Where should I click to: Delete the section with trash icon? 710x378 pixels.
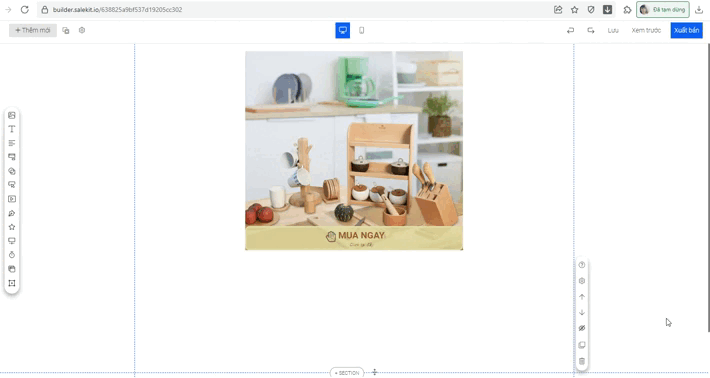coord(582,361)
